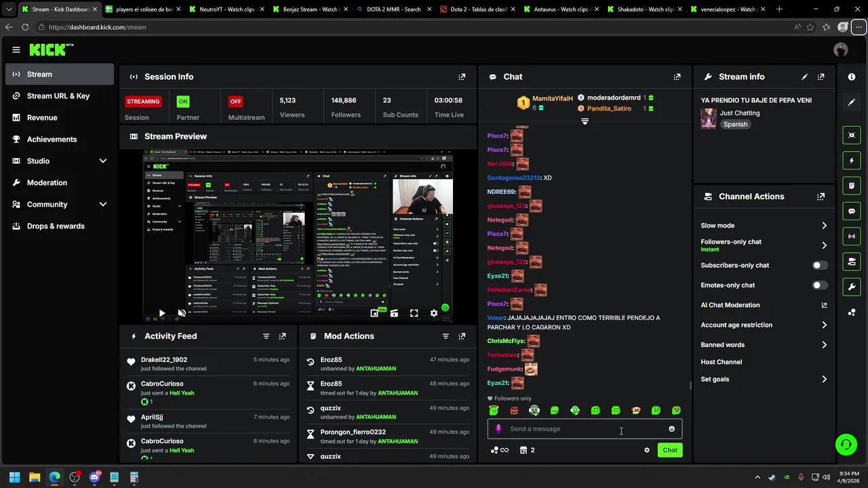Viewport: 868px width, 488px height.
Task: Open Activity Feed filter options
Action: click(266, 336)
